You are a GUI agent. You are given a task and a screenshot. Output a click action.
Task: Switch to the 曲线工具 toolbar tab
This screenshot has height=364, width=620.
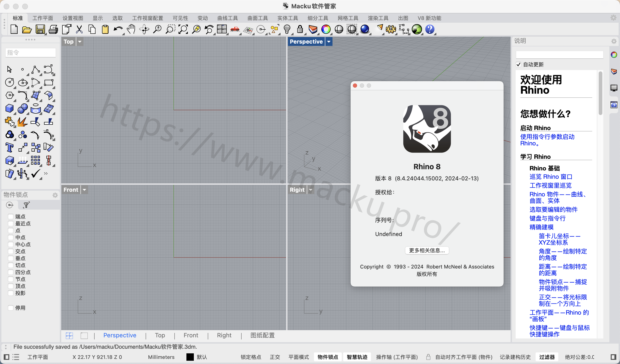pyautogui.click(x=227, y=18)
